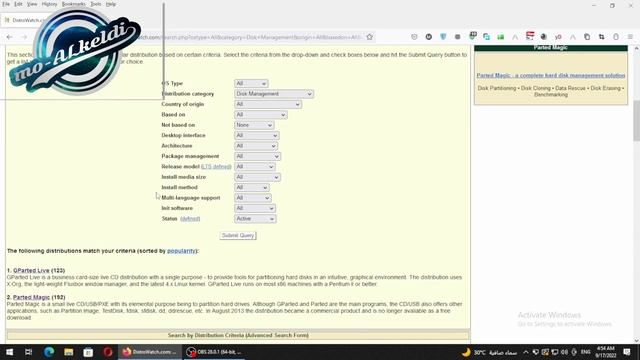
Task: Click the dark round 'U' extension icon
Action: (429, 37)
